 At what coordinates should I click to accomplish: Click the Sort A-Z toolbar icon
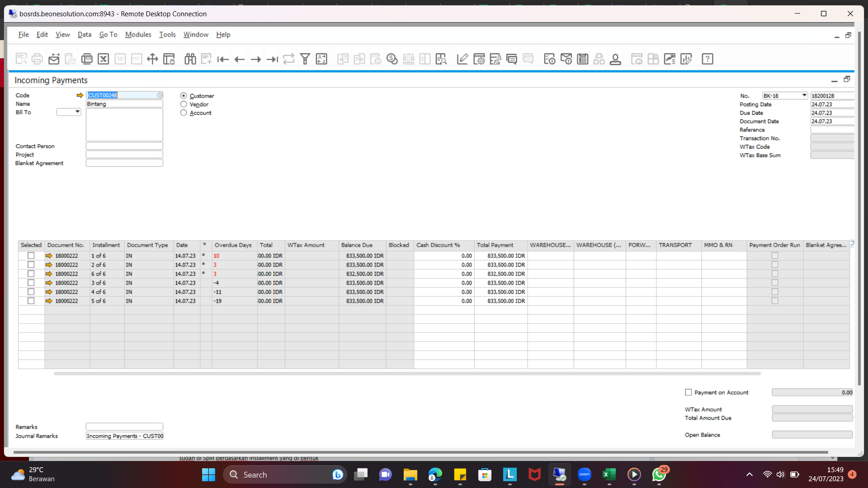pyautogui.click(x=321, y=59)
